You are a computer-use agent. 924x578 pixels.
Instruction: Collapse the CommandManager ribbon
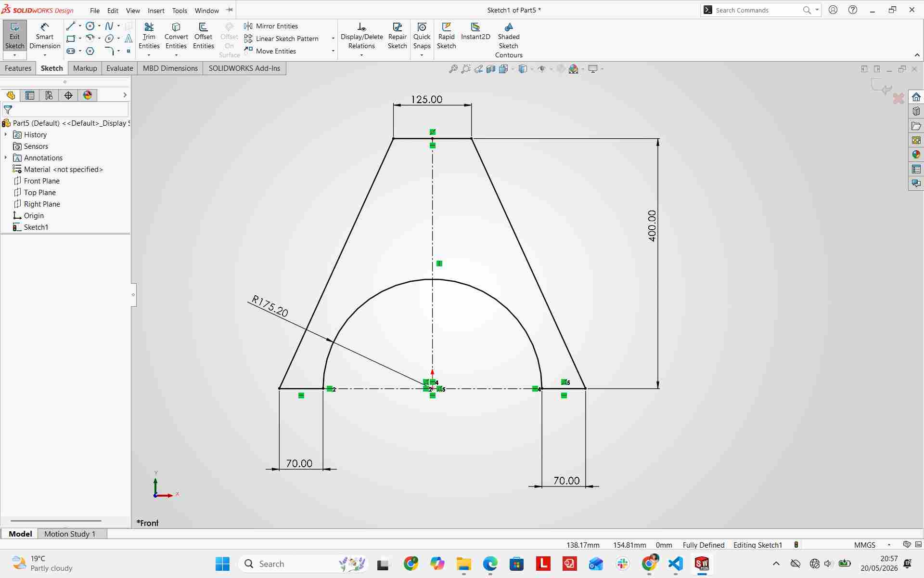pos(917,55)
